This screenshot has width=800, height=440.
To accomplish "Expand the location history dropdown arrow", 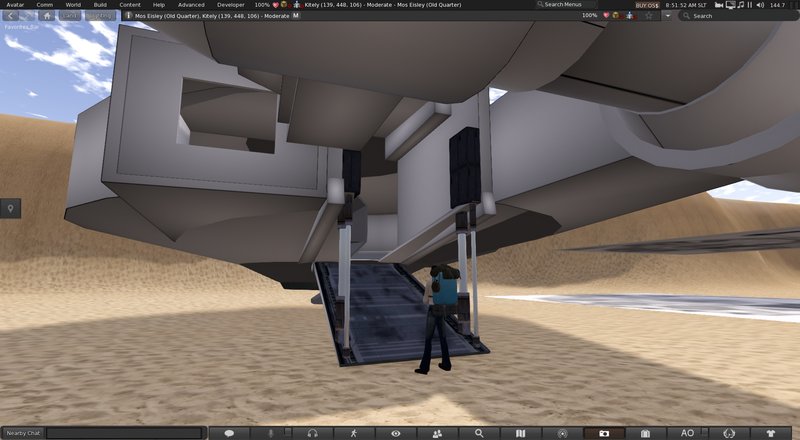I will coord(667,16).
